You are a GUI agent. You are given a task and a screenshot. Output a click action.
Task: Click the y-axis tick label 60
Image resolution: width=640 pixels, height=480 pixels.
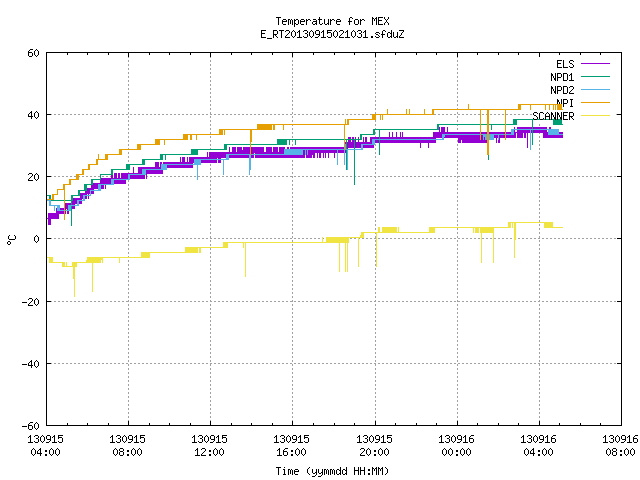click(33, 53)
